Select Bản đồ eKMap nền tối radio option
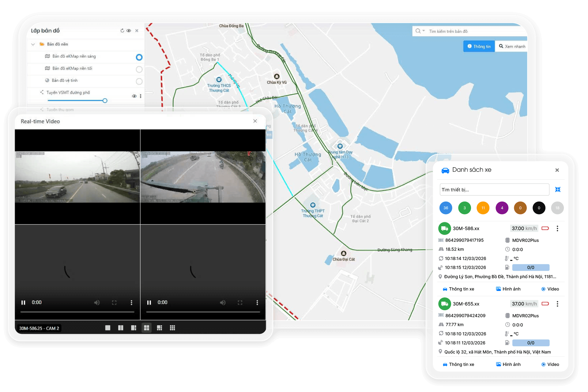 (139, 70)
